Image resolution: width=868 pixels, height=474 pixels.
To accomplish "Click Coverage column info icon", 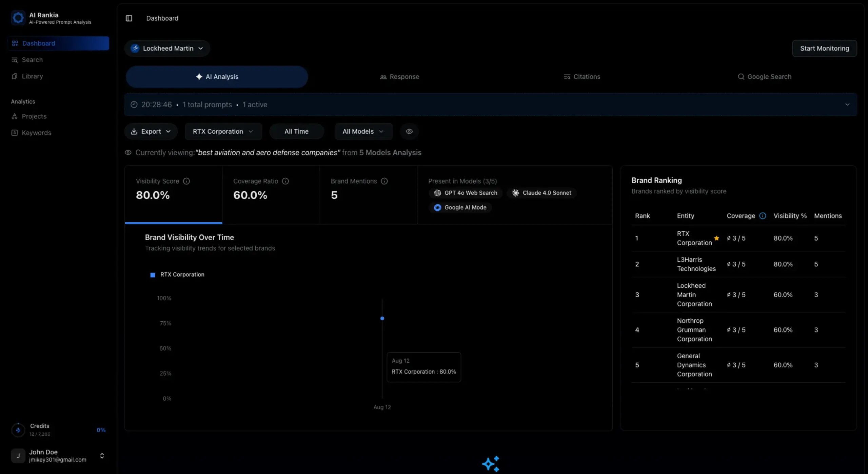I will coord(763,216).
